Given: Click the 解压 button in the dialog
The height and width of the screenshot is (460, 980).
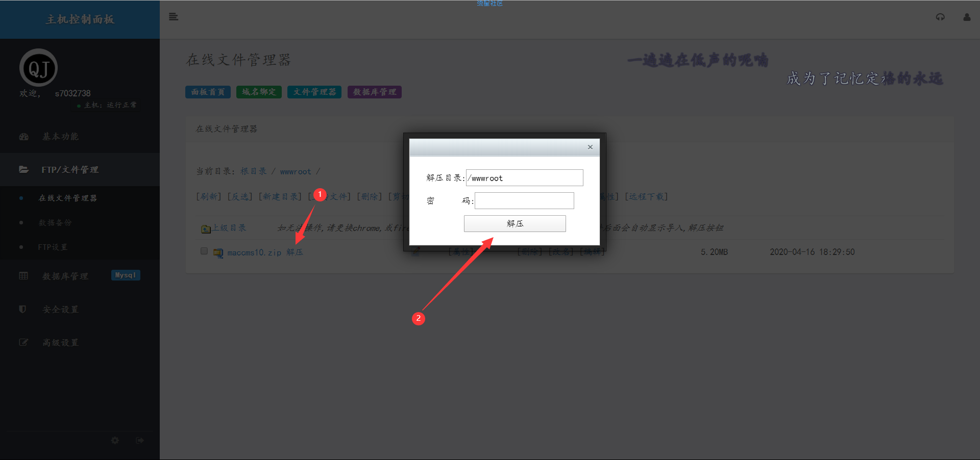Looking at the screenshot, I should (514, 223).
